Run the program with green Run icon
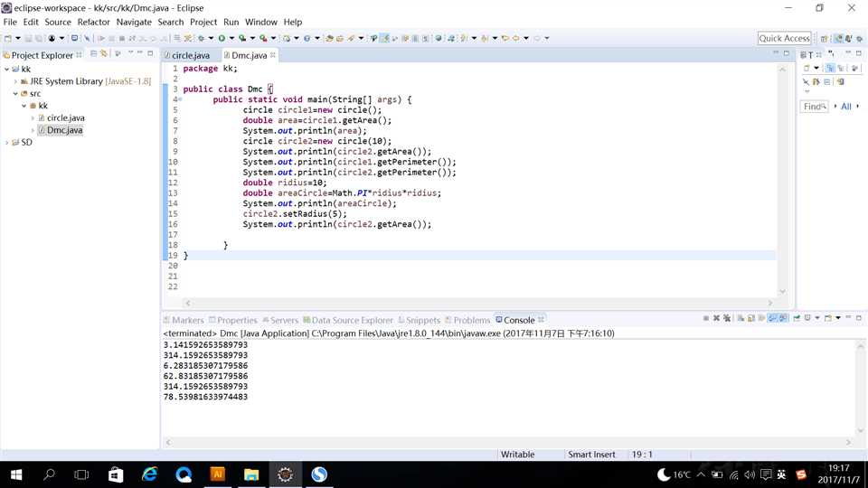The height and width of the screenshot is (488, 868). [222, 38]
